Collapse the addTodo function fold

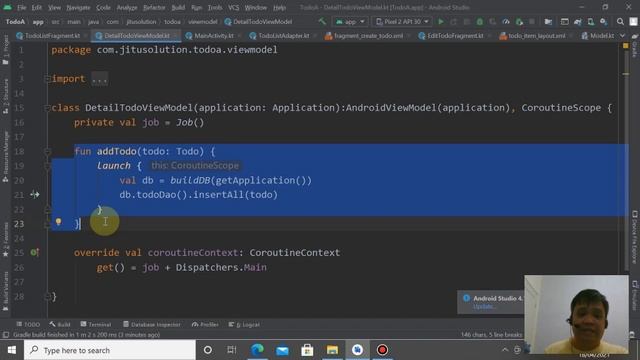pos(47,151)
